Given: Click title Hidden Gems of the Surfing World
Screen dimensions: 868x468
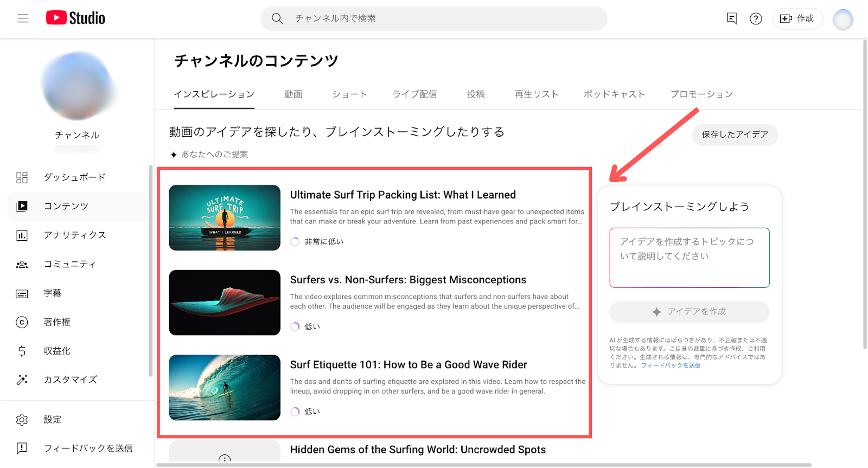Looking at the screenshot, I should click(x=418, y=450).
